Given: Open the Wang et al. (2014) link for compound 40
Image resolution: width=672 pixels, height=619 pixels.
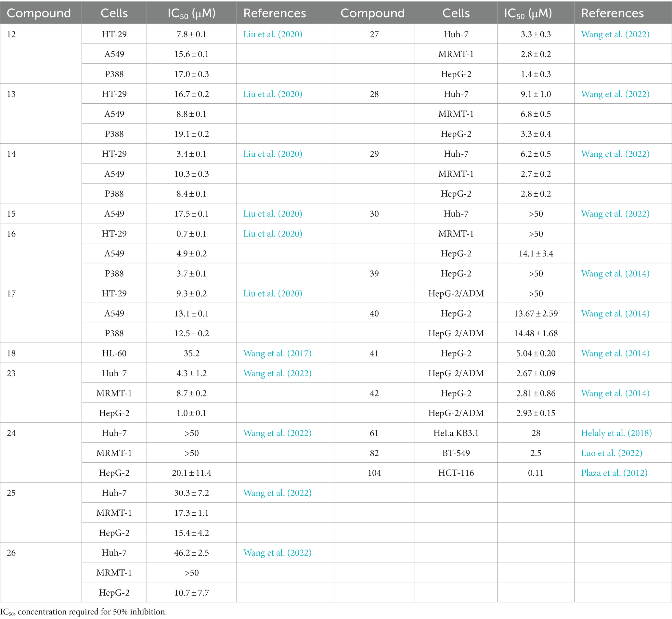Looking at the screenshot, I should click(615, 314).
